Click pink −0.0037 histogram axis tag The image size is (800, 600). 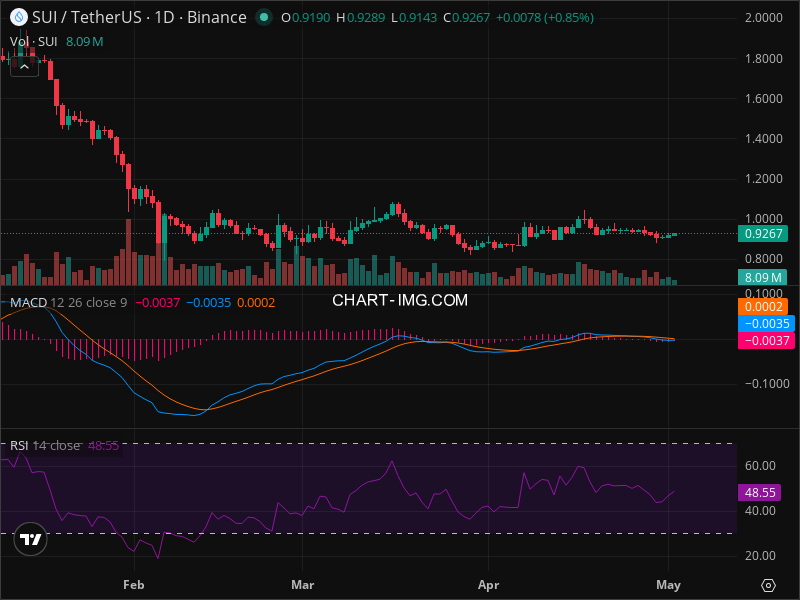(766, 341)
